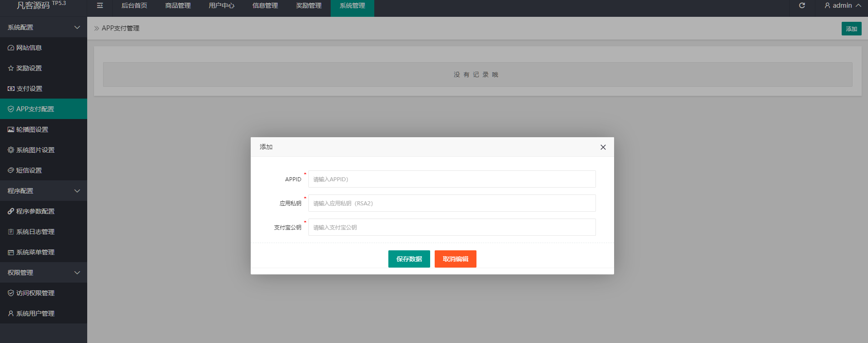Image resolution: width=868 pixels, height=343 pixels.
Task: Click the APP支付管理 breadcrumb text
Action: [x=120, y=28]
